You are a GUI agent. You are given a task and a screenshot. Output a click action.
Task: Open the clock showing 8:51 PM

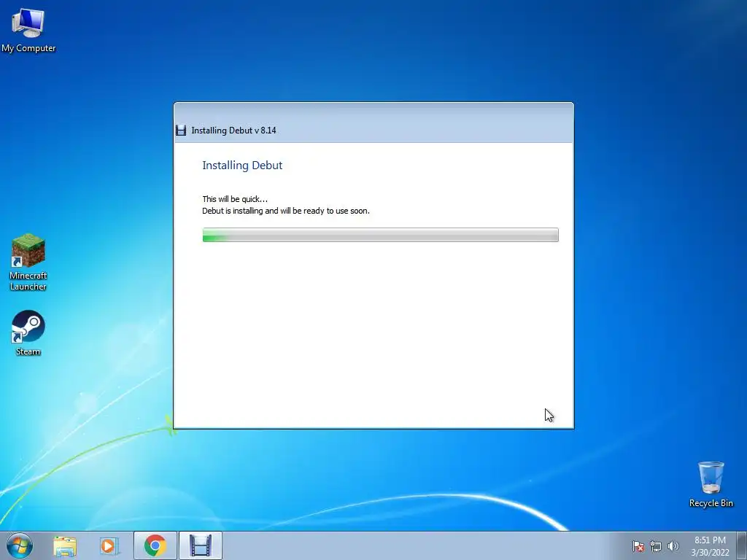(x=710, y=540)
